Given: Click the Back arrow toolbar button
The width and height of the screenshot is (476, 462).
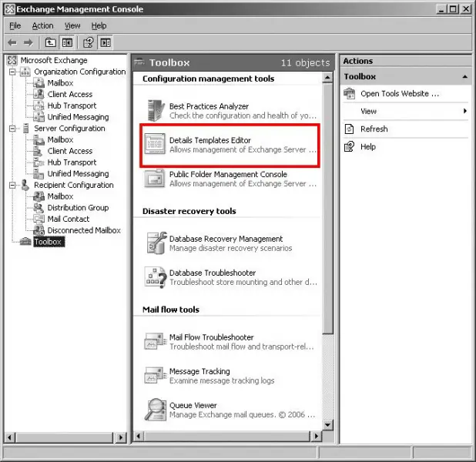Looking at the screenshot, I should tap(12, 42).
